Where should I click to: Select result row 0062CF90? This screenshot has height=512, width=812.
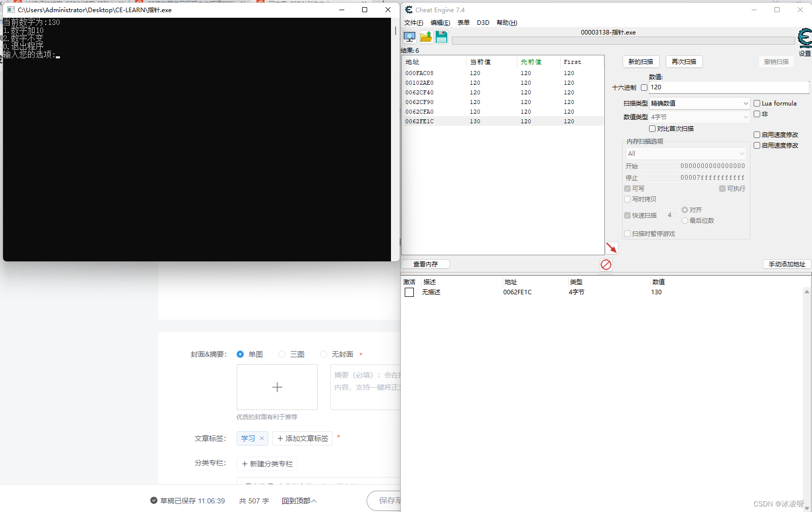pyautogui.click(x=503, y=102)
